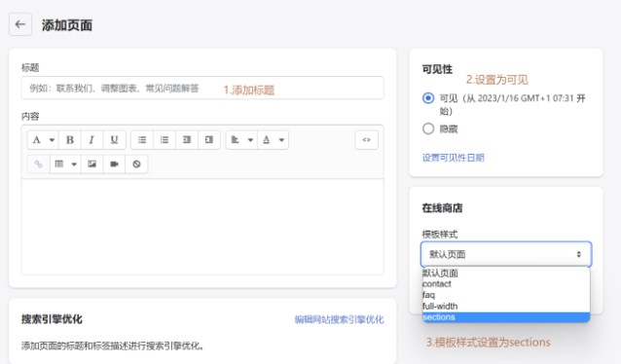The width and height of the screenshot is (621, 364).
Task: Open the text alignment dropdown
Action: click(x=241, y=140)
